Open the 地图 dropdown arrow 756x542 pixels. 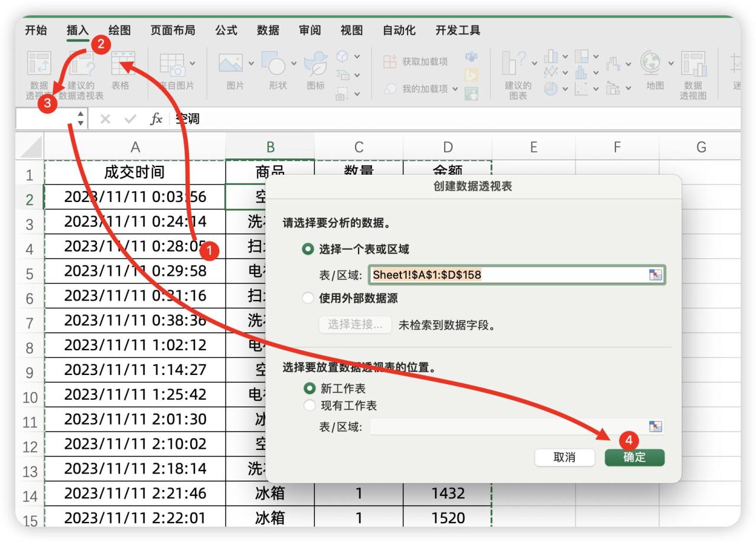click(671, 63)
